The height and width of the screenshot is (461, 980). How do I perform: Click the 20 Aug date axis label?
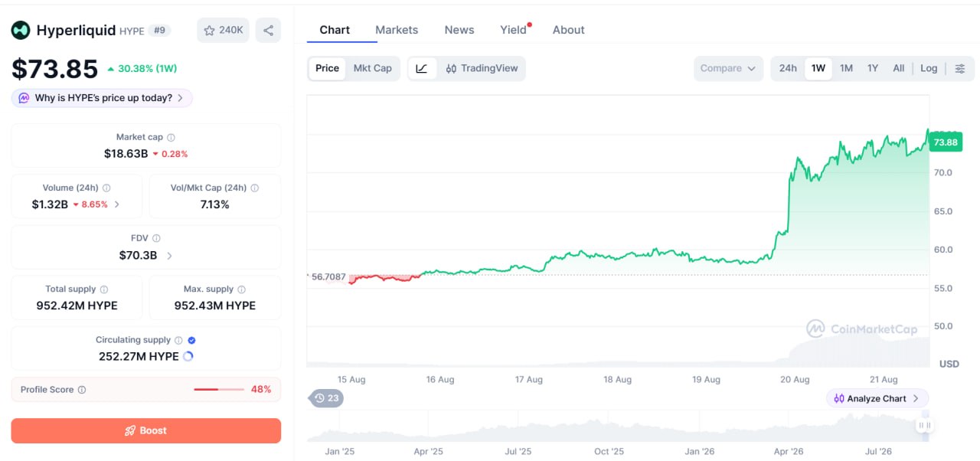point(795,379)
